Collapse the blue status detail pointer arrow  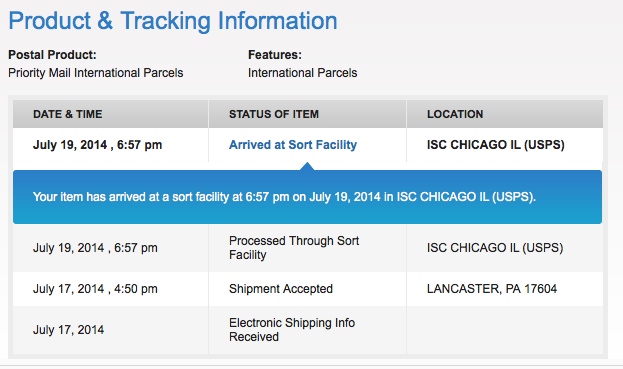tap(307, 166)
